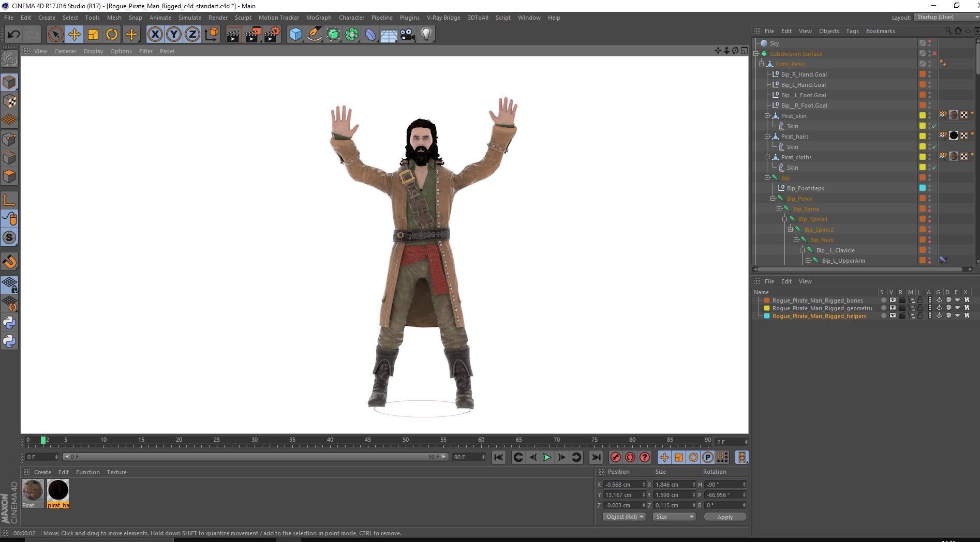
Task: Toggle visibility of Rogue_Pirate_Man_Rigged_helpers layer
Action: coord(892,316)
